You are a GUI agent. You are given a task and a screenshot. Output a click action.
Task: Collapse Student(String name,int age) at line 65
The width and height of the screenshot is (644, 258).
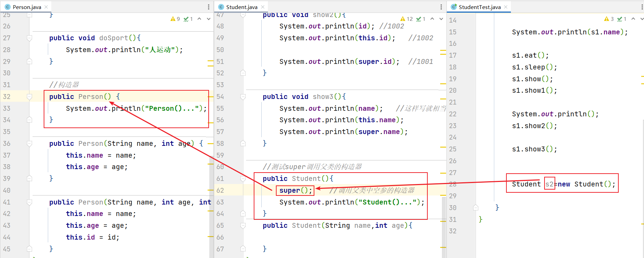243,225
